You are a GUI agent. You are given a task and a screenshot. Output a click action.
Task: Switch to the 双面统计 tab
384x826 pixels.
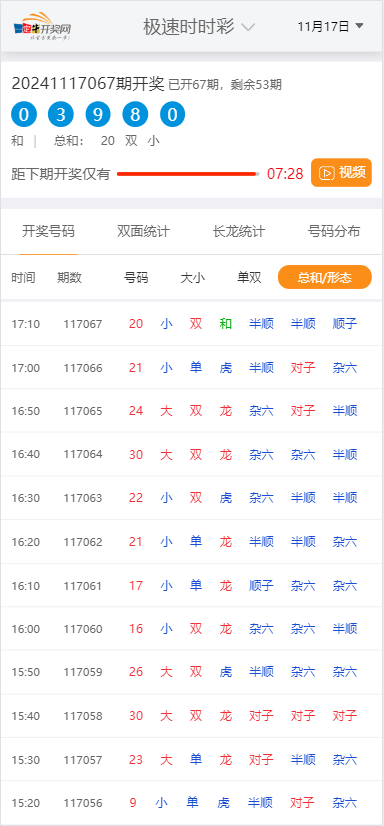click(143, 231)
